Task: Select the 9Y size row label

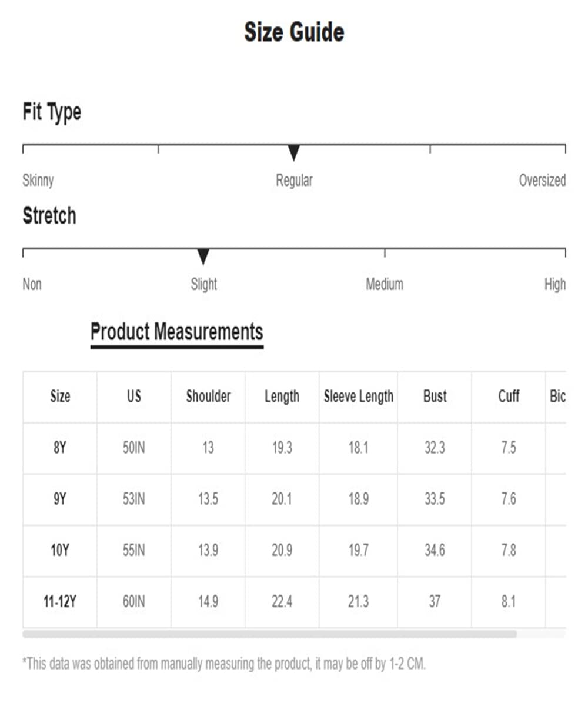Action: (x=60, y=499)
